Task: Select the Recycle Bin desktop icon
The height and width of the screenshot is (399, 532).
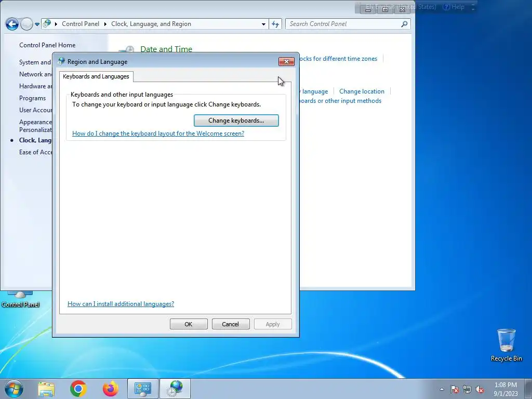Action: 506,345
